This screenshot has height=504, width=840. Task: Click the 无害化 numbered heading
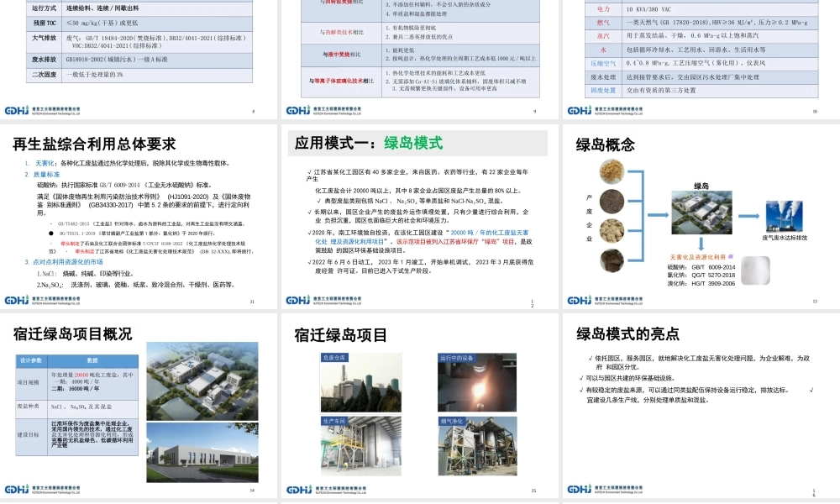(x=45, y=163)
